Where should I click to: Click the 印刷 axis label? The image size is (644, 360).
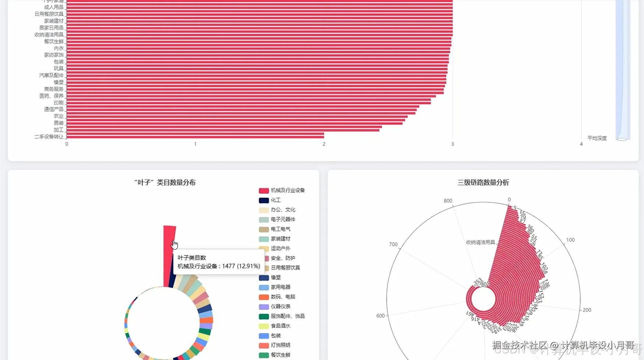pyautogui.click(x=59, y=103)
